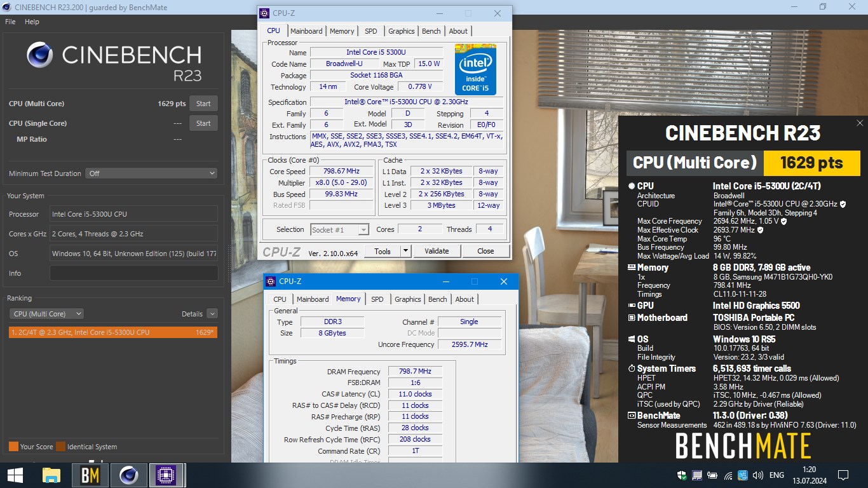868x488 pixels.
Task: Start the CPU (Single Core) test
Action: [203, 123]
